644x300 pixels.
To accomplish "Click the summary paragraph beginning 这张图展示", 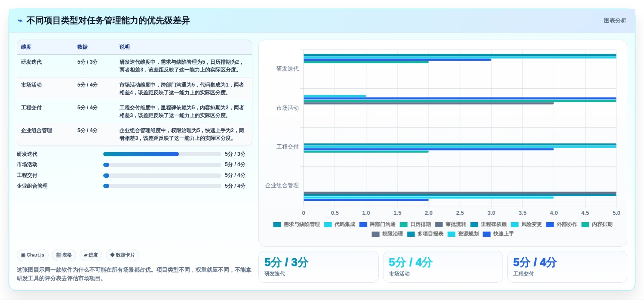I will click(x=134, y=274).
